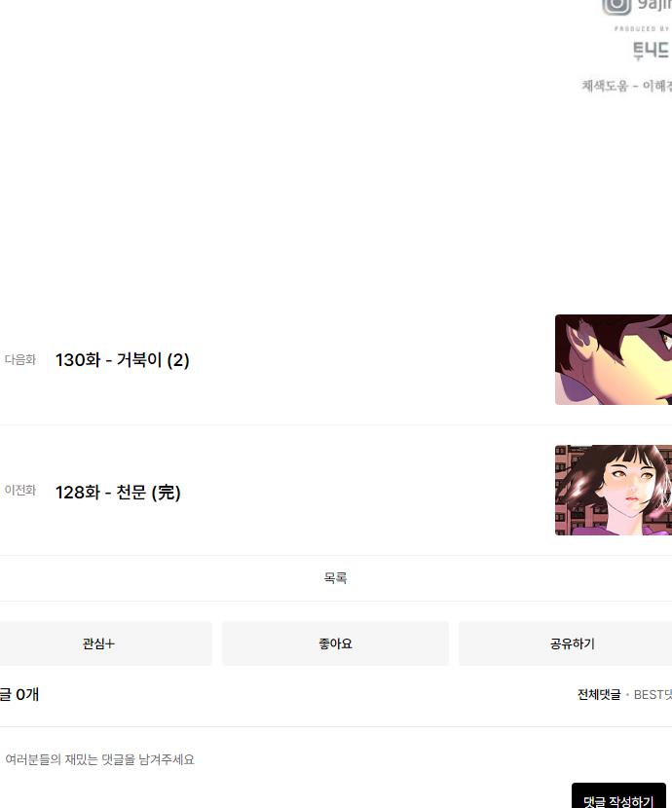The height and width of the screenshot is (808, 672).
Task: Switch to the 전체댓글 tab
Action: click(599, 695)
